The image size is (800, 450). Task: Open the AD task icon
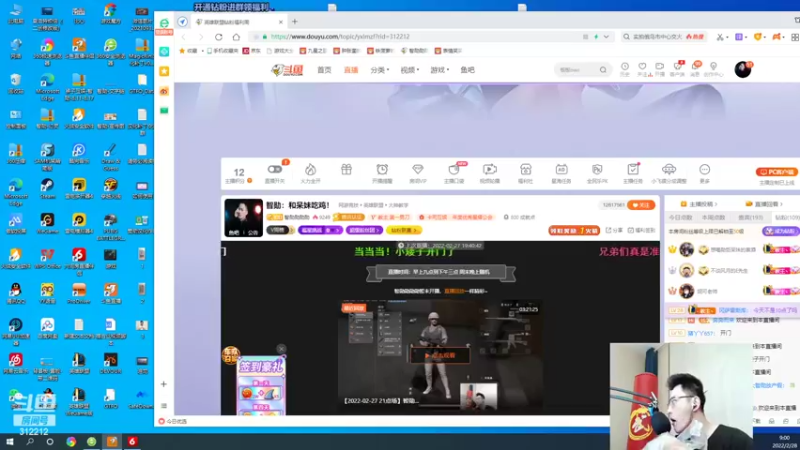pos(561,172)
